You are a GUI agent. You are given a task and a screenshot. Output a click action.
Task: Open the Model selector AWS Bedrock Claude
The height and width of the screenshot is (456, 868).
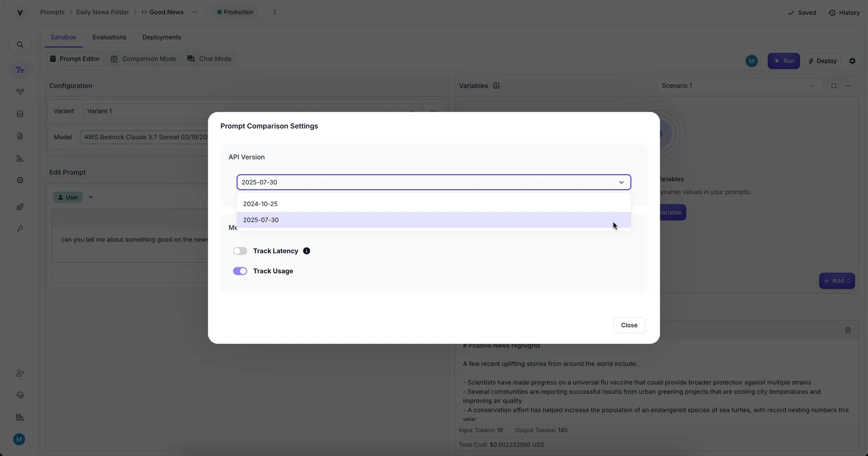[x=145, y=137]
